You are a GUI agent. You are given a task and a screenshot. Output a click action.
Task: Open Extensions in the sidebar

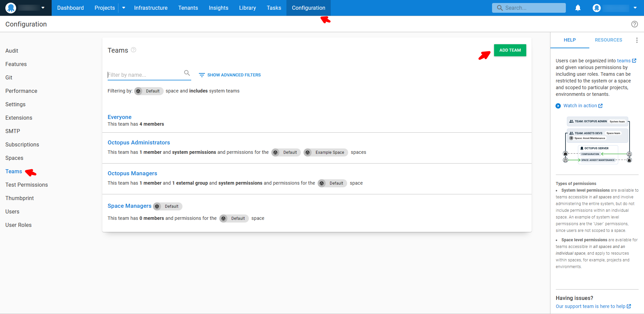[x=19, y=118]
